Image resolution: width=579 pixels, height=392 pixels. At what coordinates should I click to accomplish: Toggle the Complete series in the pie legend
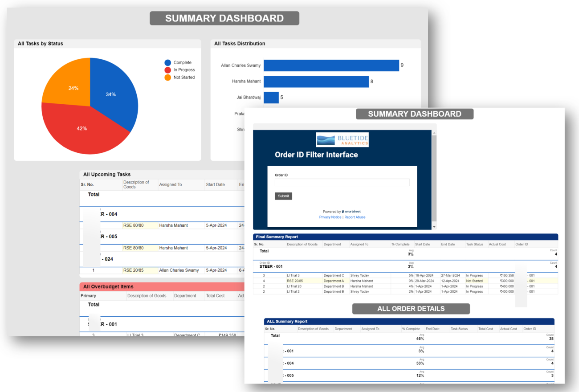tap(182, 62)
